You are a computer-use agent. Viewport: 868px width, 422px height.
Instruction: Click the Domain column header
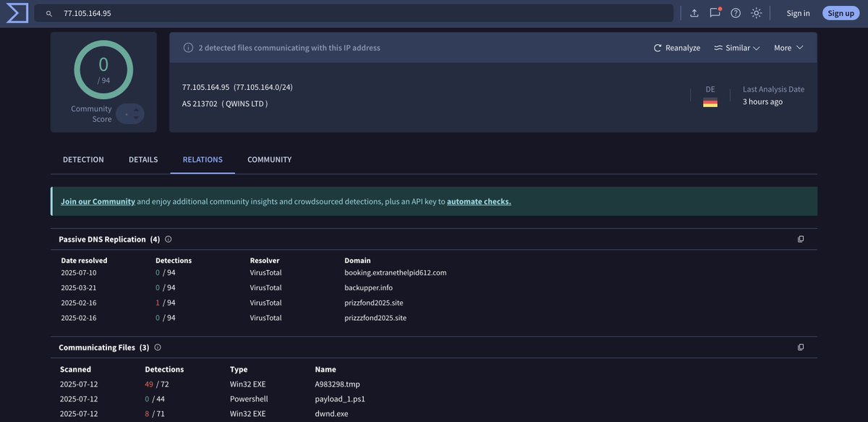(x=357, y=261)
